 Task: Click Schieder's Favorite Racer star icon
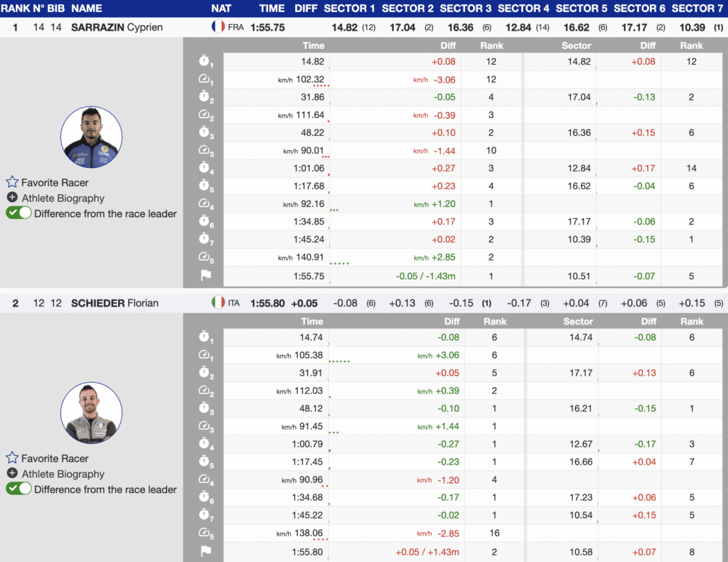coord(12,459)
